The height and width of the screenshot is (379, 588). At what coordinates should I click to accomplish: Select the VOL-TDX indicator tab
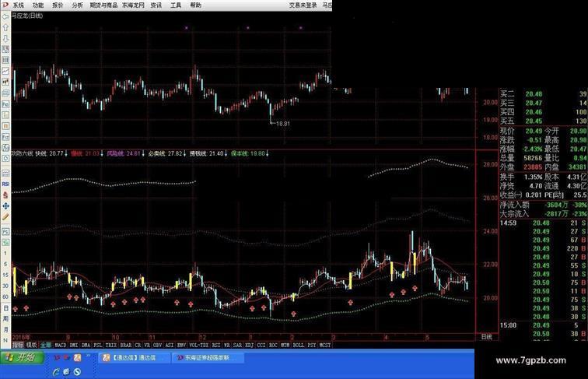pyautogui.click(x=199, y=345)
